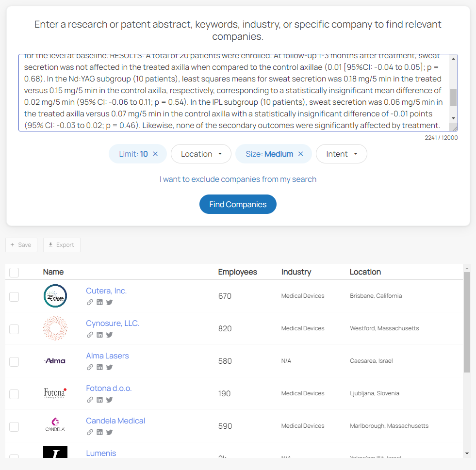476x470 pixels.
Task: Click the Cynosure logo thumbnail
Action: 55,328
